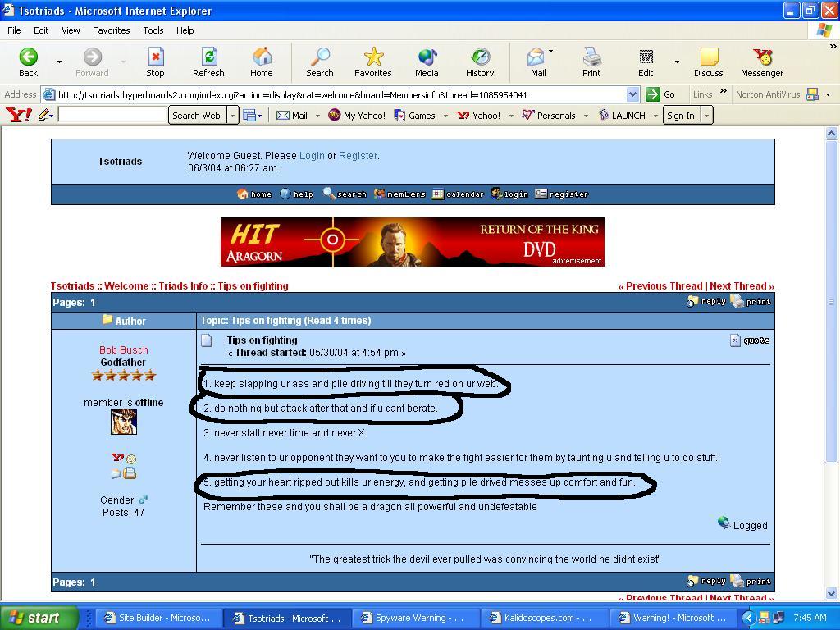
Task: Click the Edit toolbar icon
Action: [x=646, y=62]
